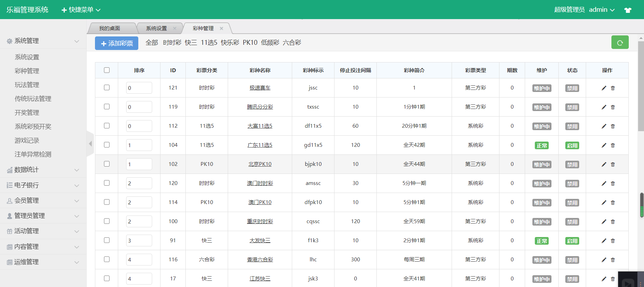Image resolution: width=644 pixels, height=287 pixels.
Task: Edit the 重庆时时彩 row
Action: pyautogui.click(x=604, y=222)
